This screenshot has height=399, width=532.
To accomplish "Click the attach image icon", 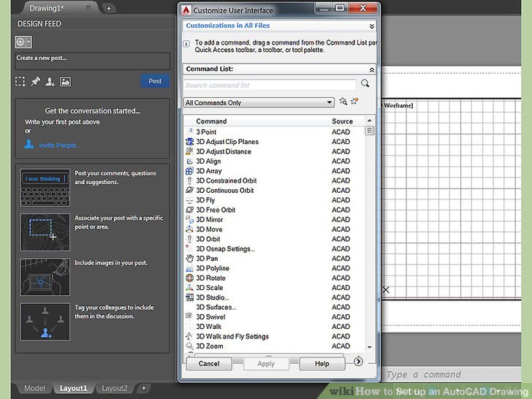I will (66, 81).
